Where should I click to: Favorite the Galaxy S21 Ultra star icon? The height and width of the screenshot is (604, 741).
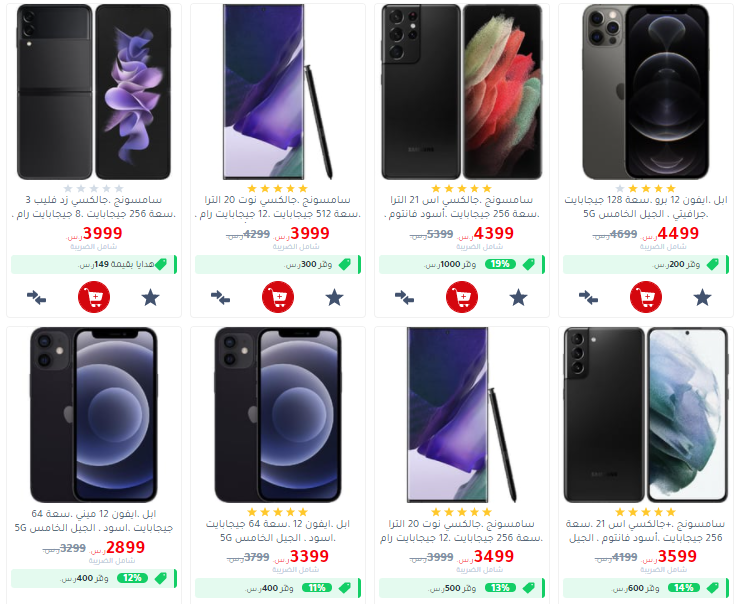518,298
